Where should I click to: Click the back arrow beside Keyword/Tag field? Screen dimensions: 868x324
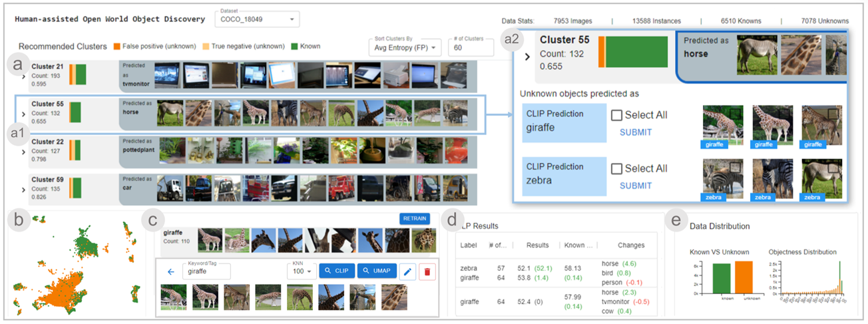(x=170, y=271)
